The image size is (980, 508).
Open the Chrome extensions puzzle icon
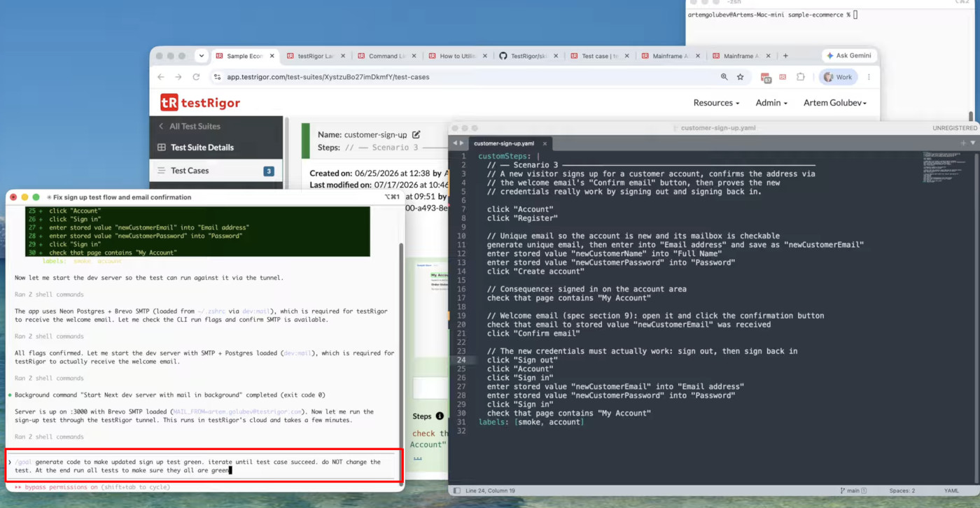coord(800,77)
